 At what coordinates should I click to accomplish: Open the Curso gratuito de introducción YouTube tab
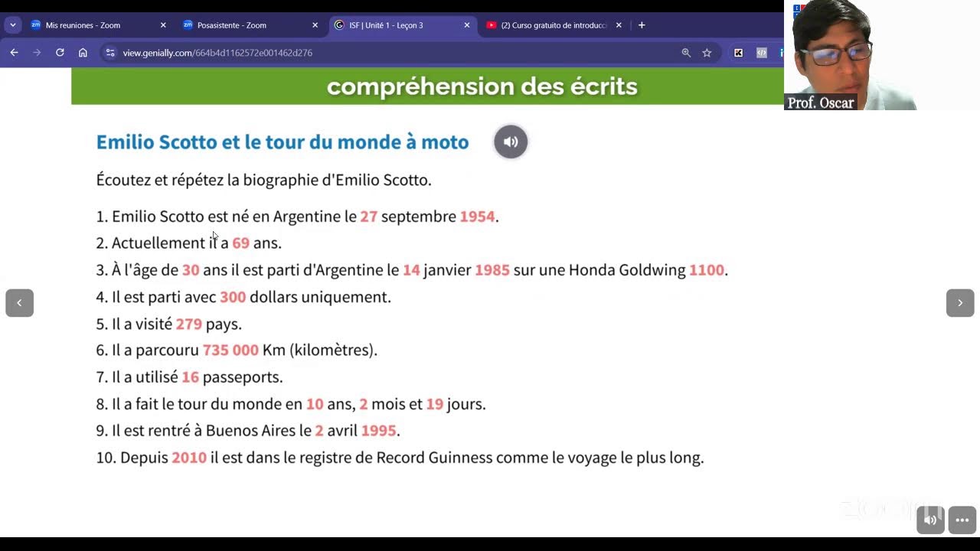coord(554,25)
